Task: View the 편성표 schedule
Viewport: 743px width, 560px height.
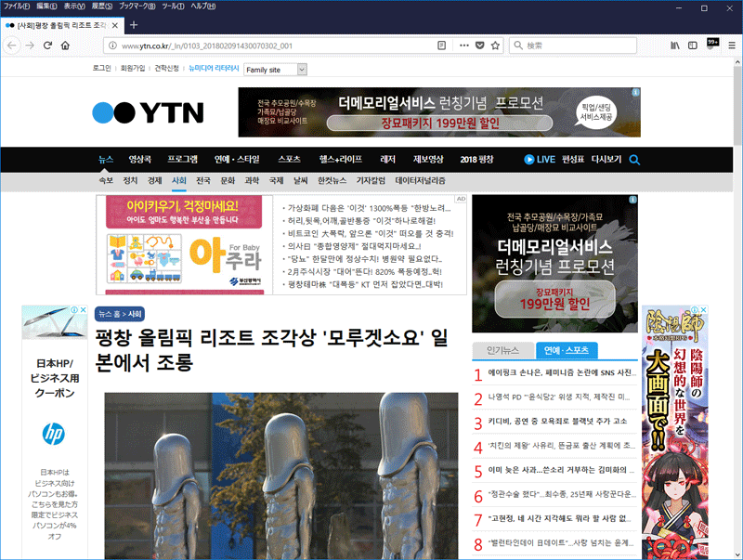Action: click(573, 160)
